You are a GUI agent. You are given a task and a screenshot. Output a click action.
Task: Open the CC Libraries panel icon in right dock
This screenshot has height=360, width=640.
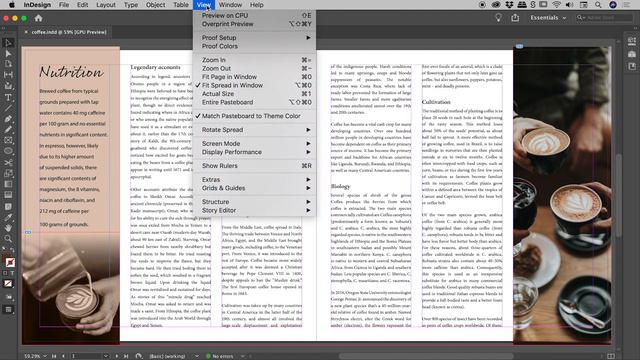632,54
